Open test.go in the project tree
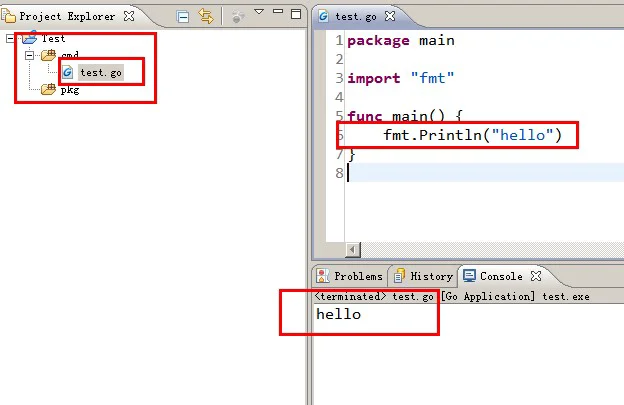This screenshot has width=624, height=405. [101, 72]
